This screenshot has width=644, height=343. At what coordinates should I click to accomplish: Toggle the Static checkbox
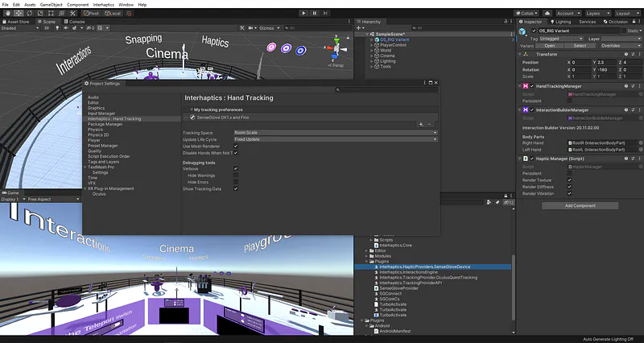tap(624, 31)
